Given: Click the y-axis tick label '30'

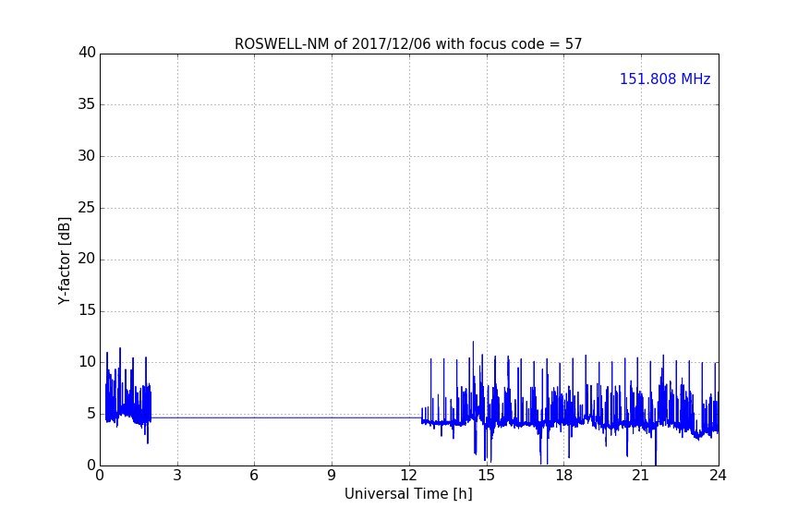Looking at the screenshot, I should pyautogui.click(x=87, y=156).
